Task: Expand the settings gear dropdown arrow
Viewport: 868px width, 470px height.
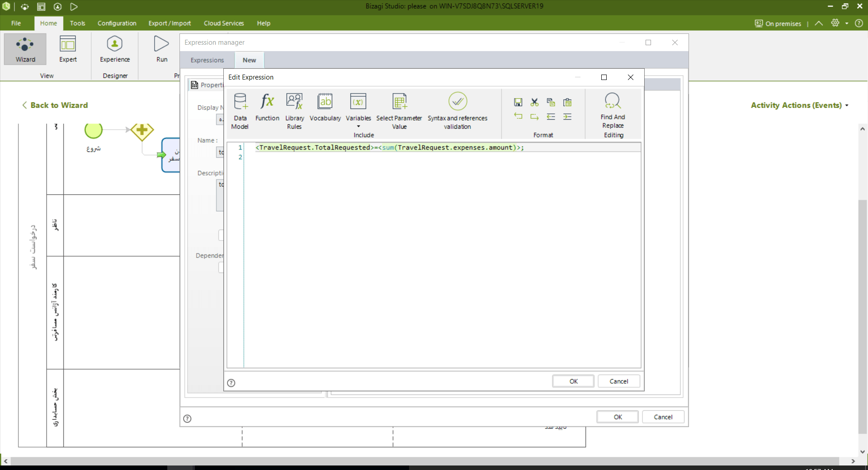Action: point(847,23)
